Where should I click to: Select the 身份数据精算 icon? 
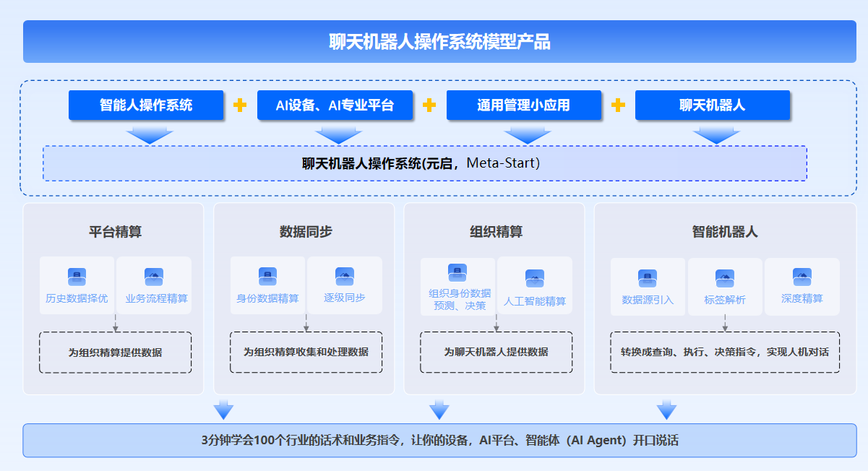pos(267,277)
